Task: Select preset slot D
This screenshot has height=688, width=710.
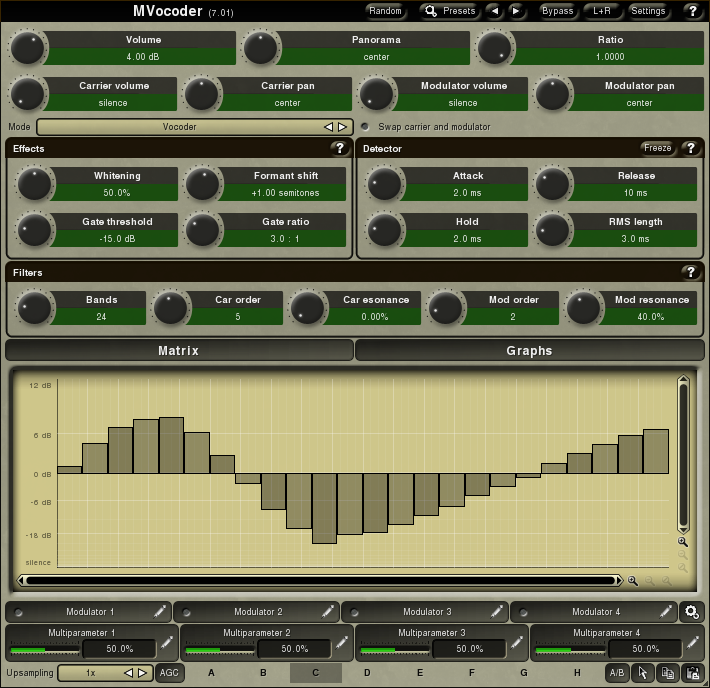Action: point(367,673)
